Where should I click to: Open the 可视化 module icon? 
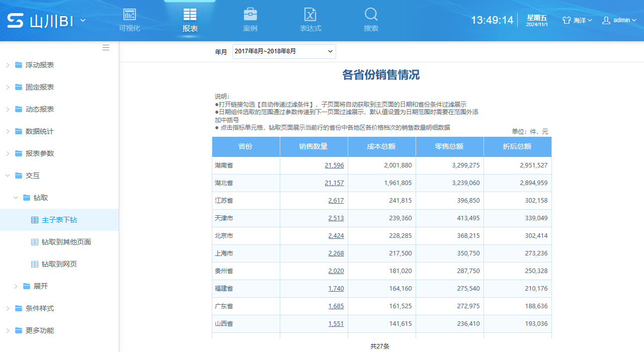129,15
